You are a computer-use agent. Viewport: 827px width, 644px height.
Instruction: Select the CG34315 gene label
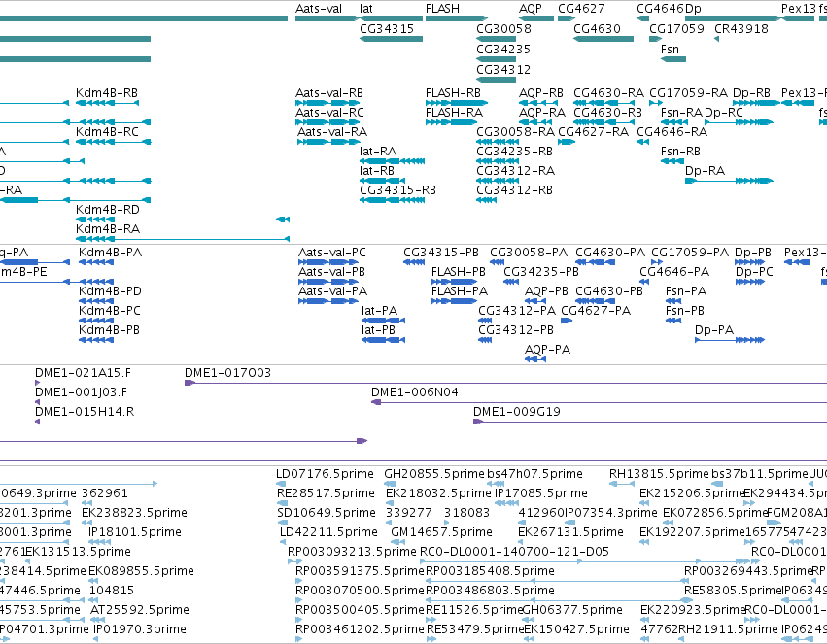387,28
